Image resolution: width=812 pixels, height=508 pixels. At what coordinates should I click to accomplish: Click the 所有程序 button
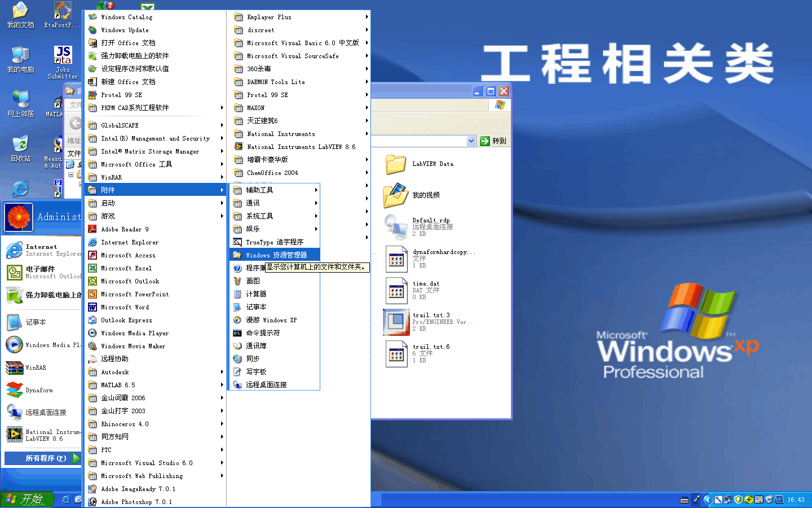[x=43, y=458]
